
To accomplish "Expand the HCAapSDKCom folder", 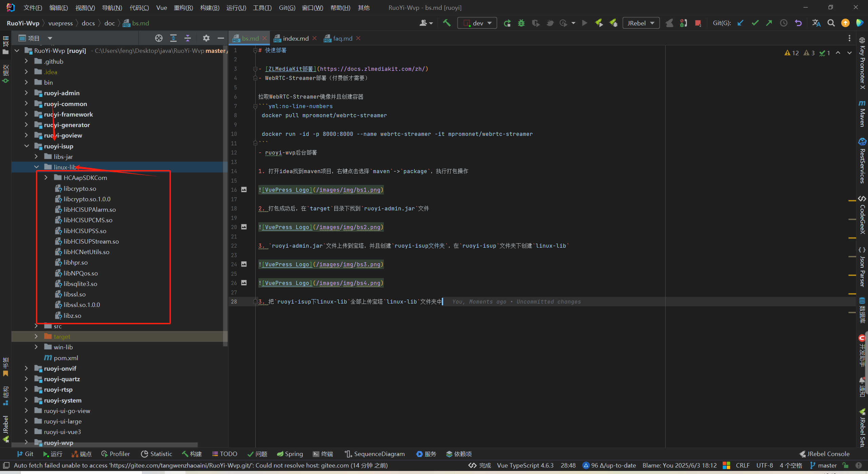I will [x=46, y=178].
